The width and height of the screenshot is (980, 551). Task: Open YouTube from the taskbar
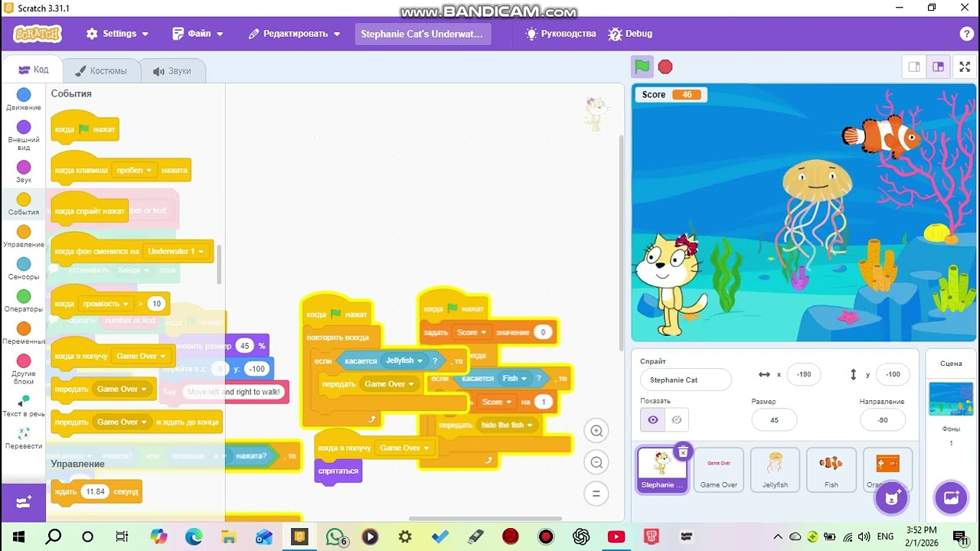coord(616,536)
